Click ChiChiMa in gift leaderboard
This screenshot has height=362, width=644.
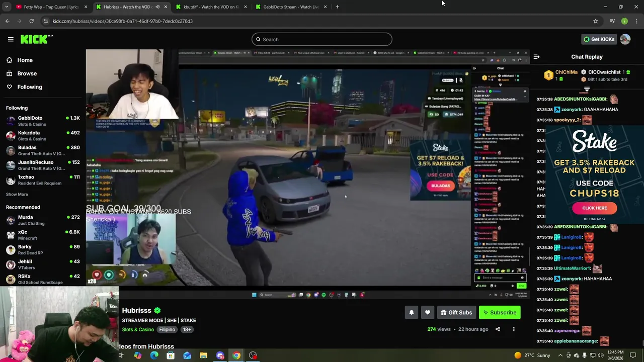click(567, 72)
